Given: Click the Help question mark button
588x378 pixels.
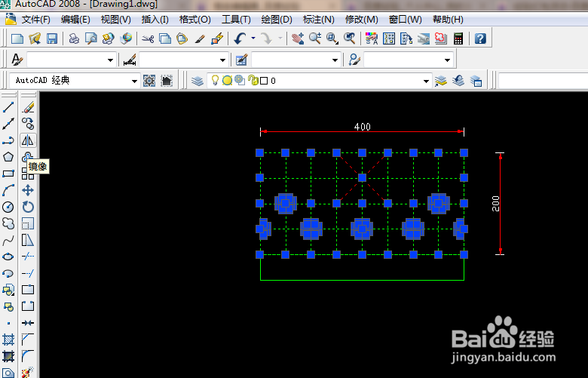Looking at the screenshot, I should 480,38.
